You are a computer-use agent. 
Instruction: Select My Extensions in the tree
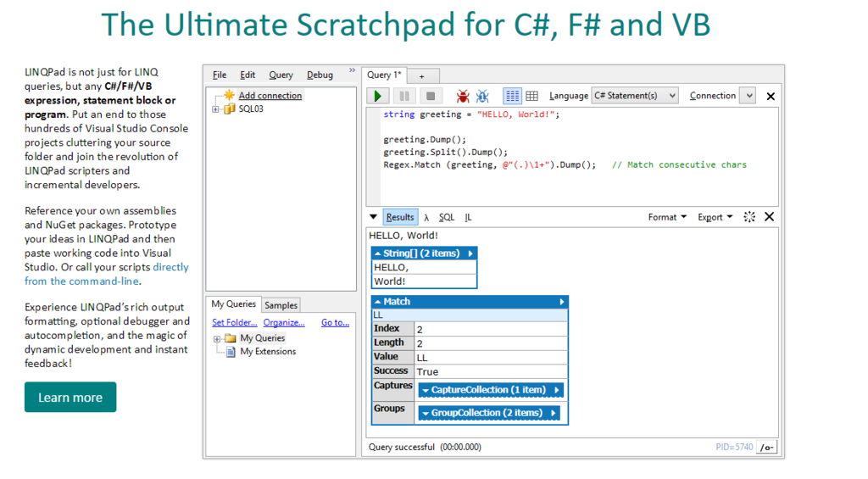[268, 351]
